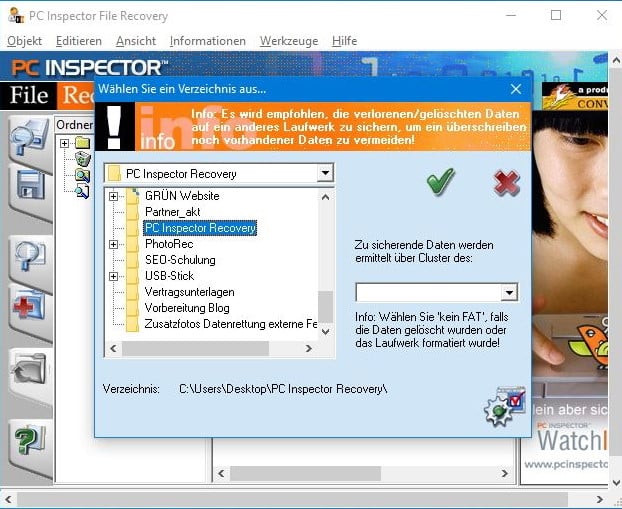Select the SEO-Schulung folder

pyautogui.click(x=180, y=260)
